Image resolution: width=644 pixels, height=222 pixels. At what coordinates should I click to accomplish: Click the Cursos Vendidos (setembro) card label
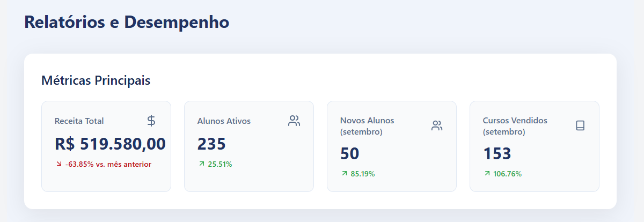click(515, 125)
